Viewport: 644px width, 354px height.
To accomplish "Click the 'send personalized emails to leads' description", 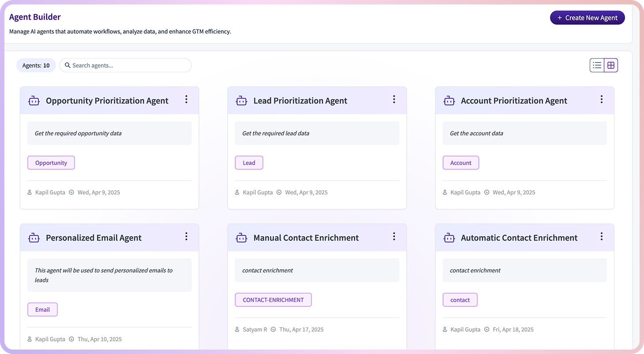I will [x=104, y=275].
